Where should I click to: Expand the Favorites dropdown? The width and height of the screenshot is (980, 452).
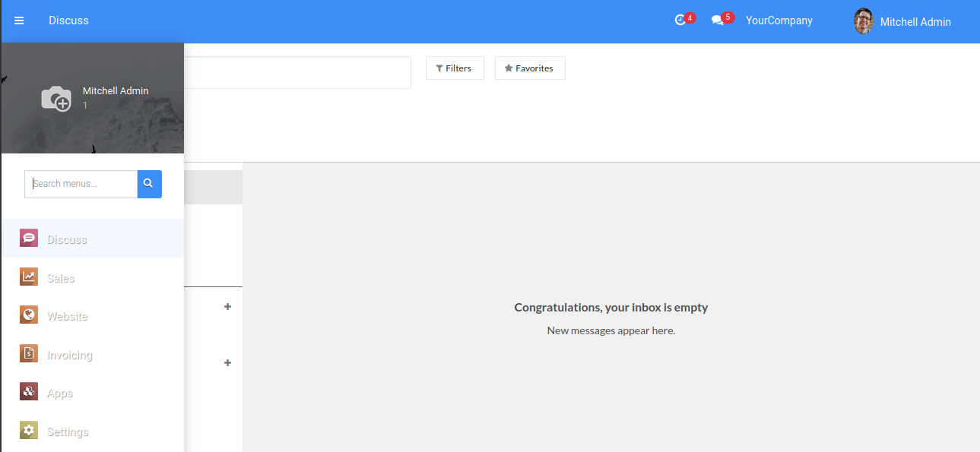[529, 68]
